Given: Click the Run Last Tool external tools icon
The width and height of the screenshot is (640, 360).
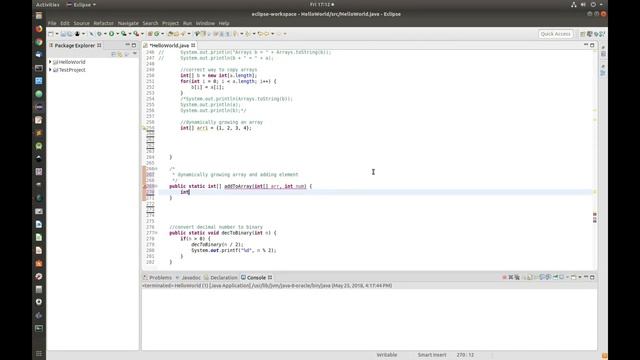Looking at the screenshot, I should 136,34.
